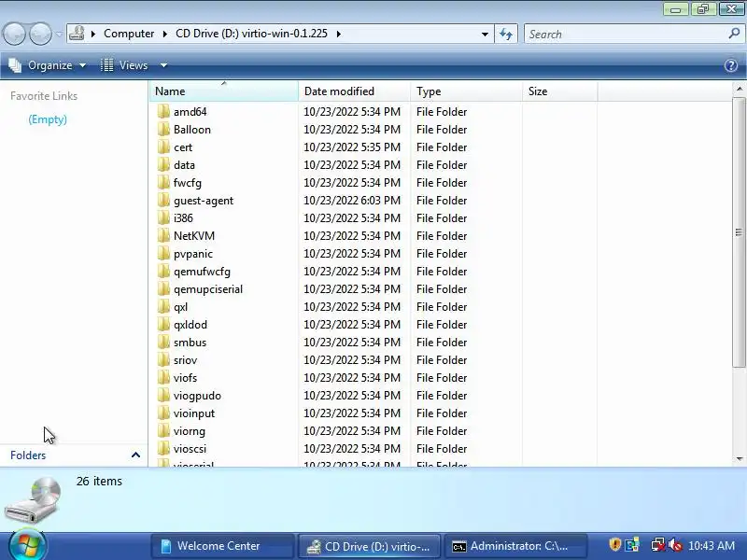747x560 pixels.
Task: Click the sriov folder name
Action: (185, 360)
